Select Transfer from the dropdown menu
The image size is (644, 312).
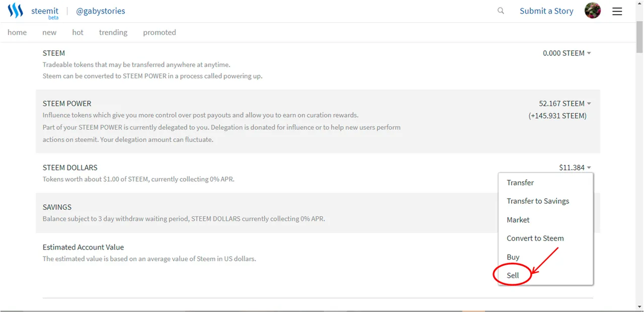pyautogui.click(x=520, y=183)
